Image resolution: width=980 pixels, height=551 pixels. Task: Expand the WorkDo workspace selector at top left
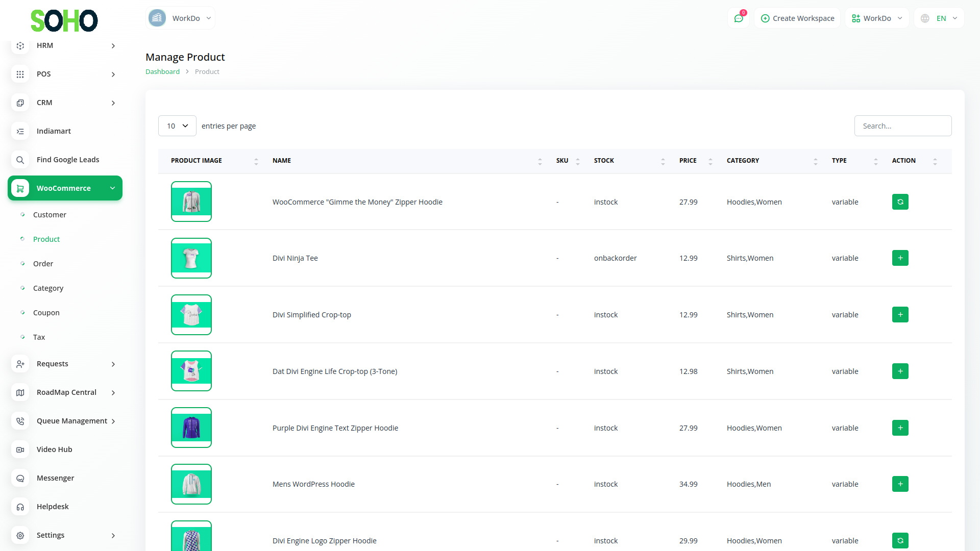180,18
